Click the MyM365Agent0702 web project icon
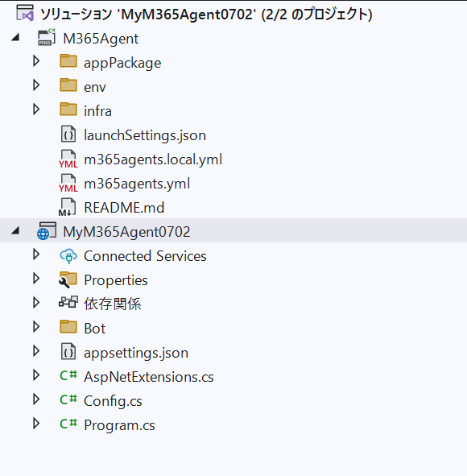The image size is (467, 476). (47, 231)
